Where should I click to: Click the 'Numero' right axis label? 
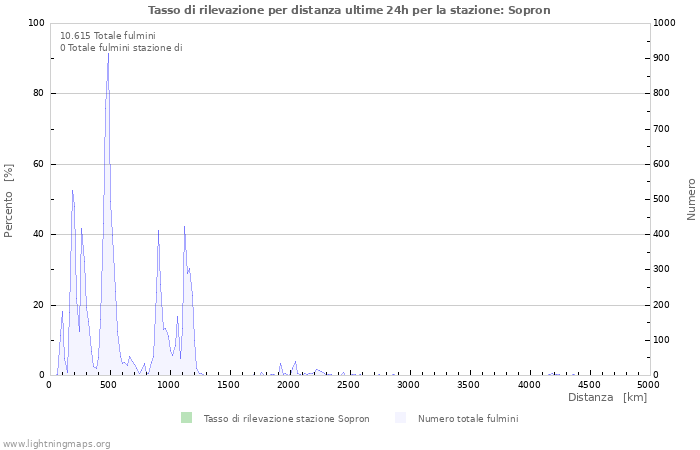point(691,200)
